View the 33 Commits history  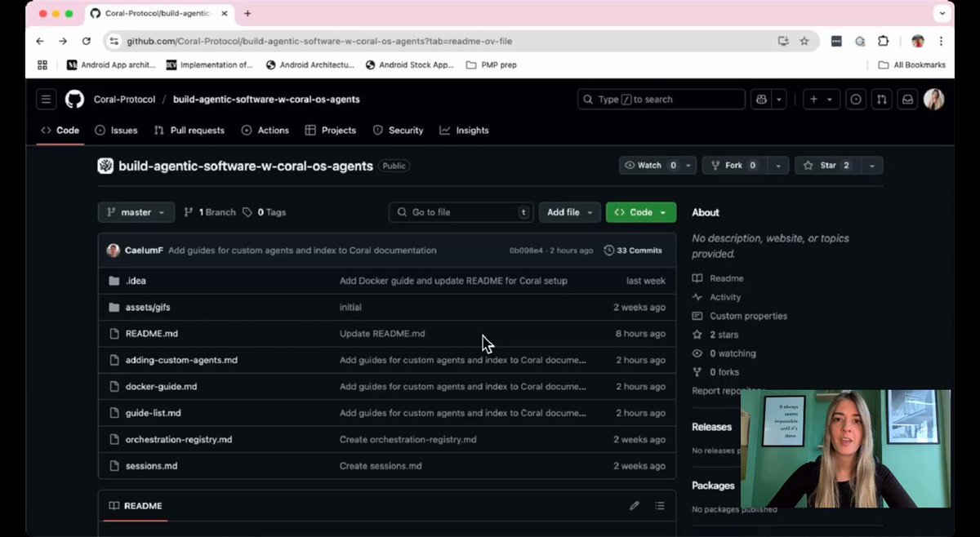634,251
